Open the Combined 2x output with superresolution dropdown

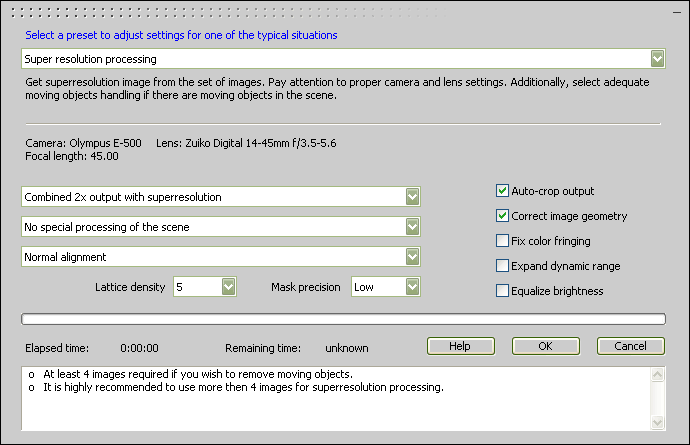point(221,197)
